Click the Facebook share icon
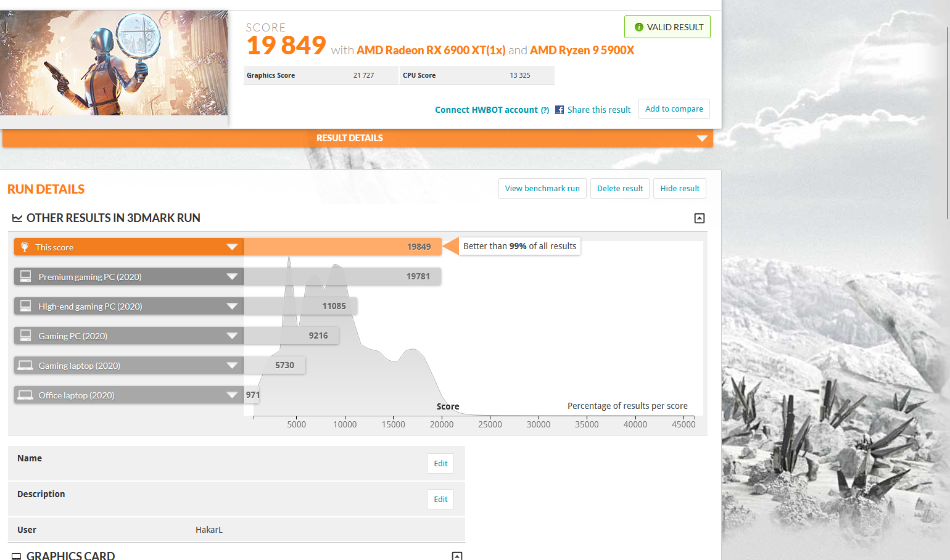Viewport: 950px width, 560px height. tap(560, 110)
